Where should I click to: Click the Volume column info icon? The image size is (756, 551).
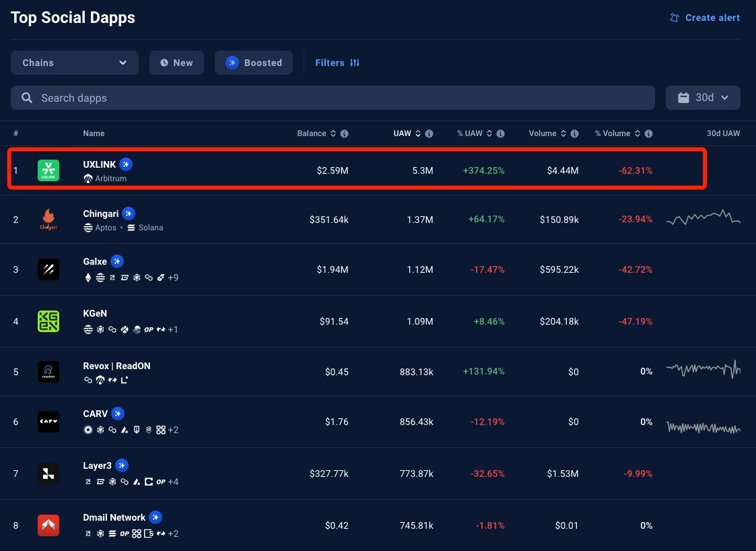(x=574, y=133)
